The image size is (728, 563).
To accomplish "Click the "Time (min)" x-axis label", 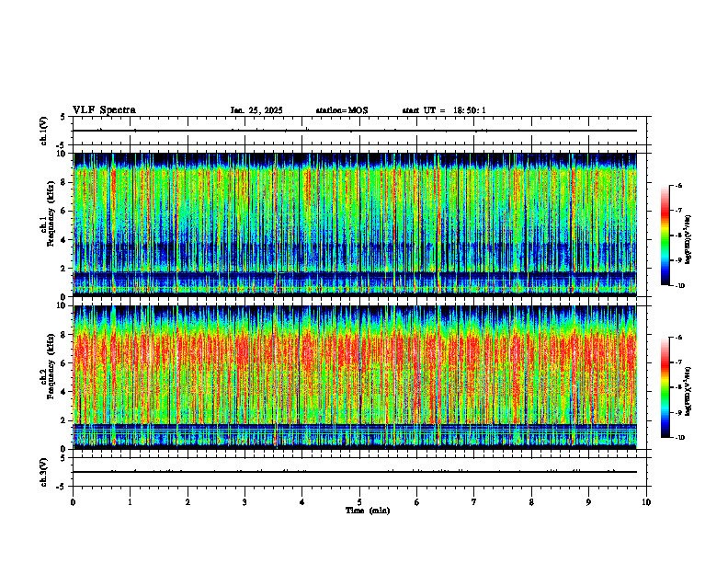I will (368, 511).
